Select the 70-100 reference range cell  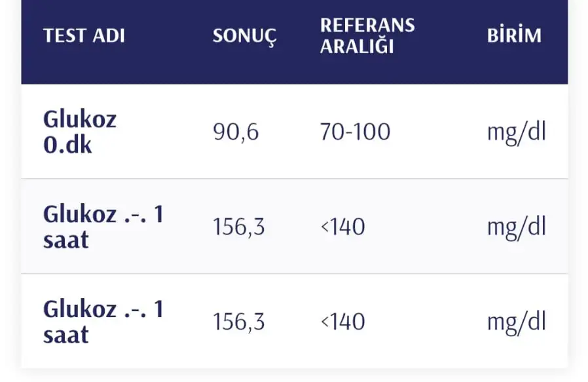click(x=355, y=132)
